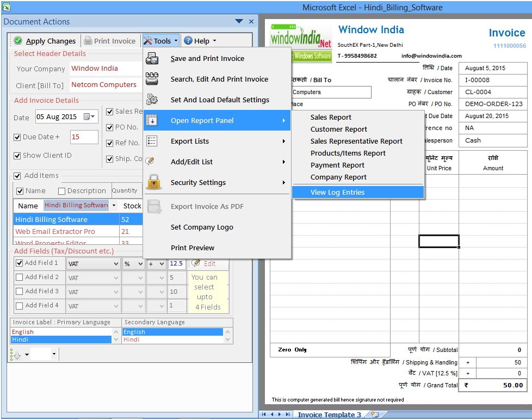Image resolution: width=532 pixels, height=420 pixels.
Task: Click the green Apply Changes checkmark icon
Action: point(18,41)
